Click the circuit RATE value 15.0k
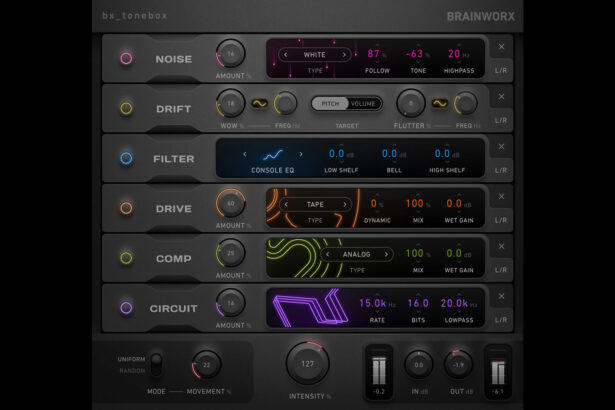This screenshot has height=410, width=615. (373, 303)
